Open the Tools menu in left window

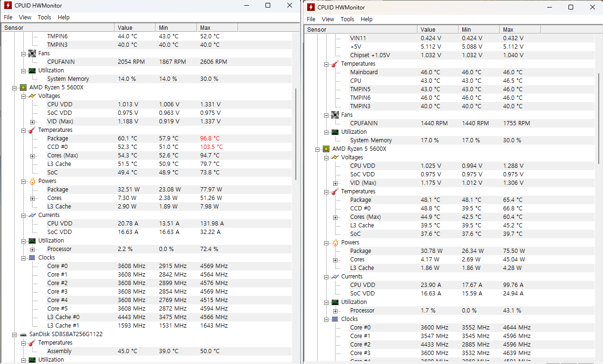click(44, 17)
